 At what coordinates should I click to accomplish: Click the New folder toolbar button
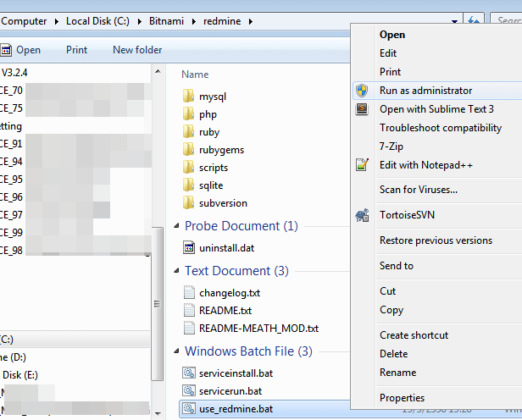pos(137,50)
